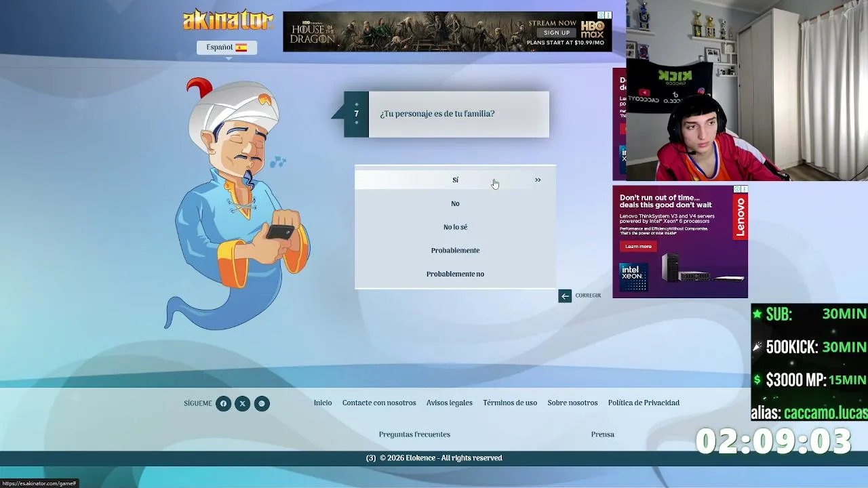Open Akinator's X (Twitter) icon

coord(242,403)
